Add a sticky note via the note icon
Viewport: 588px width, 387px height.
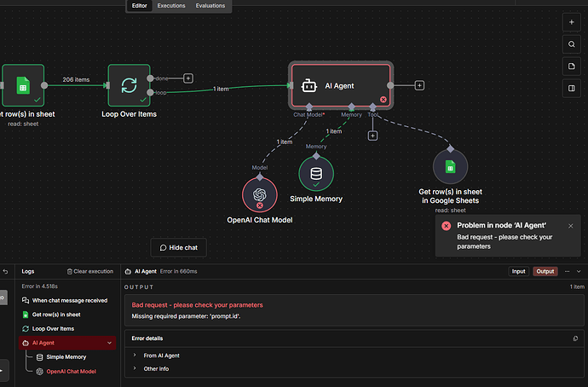point(570,66)
